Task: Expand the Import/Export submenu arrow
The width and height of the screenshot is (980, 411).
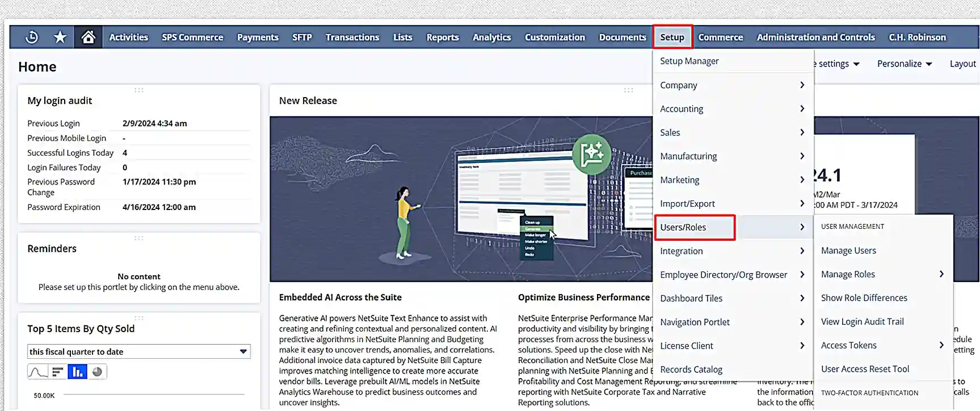Action: [x=802, y=203]
